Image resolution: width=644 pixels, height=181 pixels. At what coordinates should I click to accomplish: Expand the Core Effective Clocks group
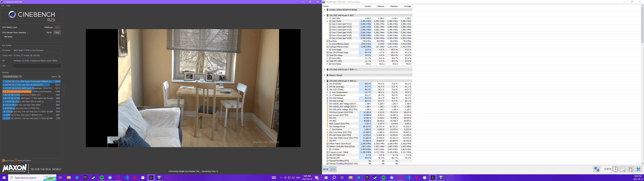pyautogui.click(x=327, y=44)
